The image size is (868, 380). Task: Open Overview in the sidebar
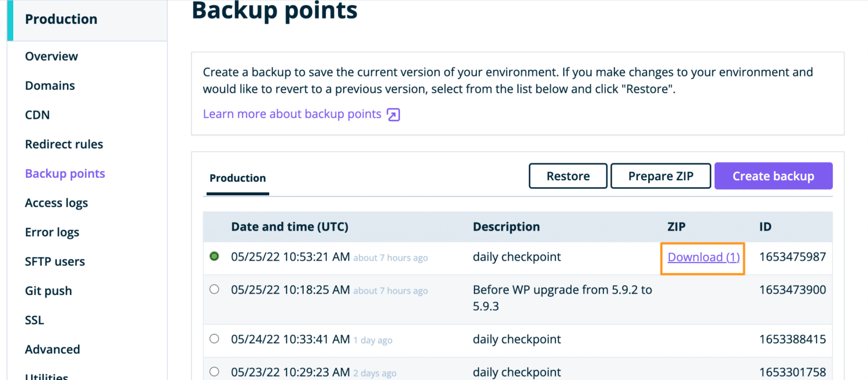pos(51,56)
